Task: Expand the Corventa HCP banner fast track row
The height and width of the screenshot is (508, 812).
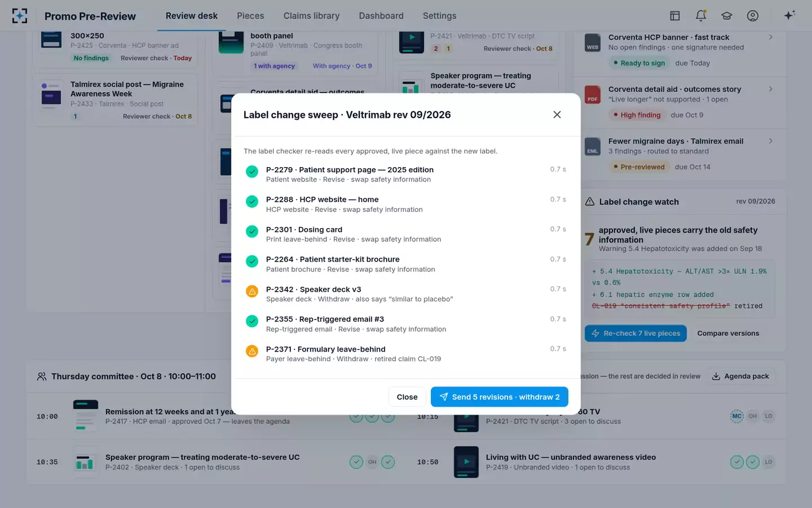Action: click(771, 37)
